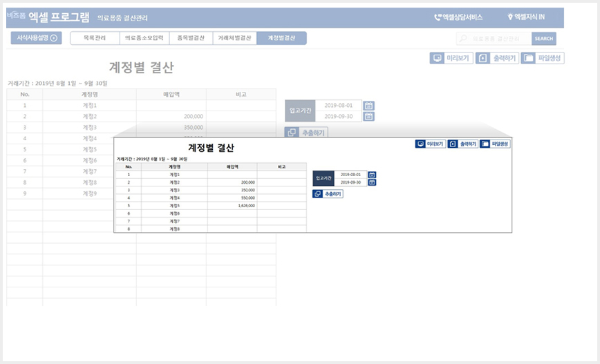600x364 pixels.
Task: Select the faded 350,000 amount in the background table
Action: click(x=194, y=128)
